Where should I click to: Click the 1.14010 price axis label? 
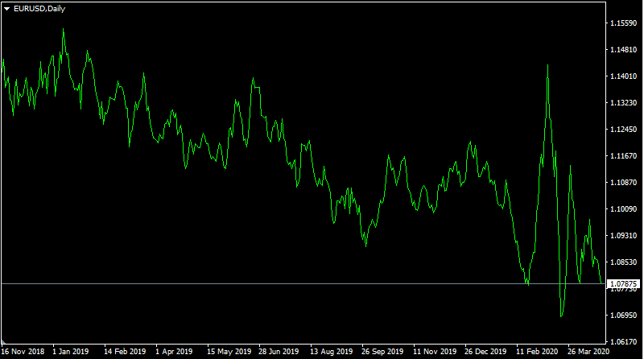pyautogui.click(x=623, y=76)
